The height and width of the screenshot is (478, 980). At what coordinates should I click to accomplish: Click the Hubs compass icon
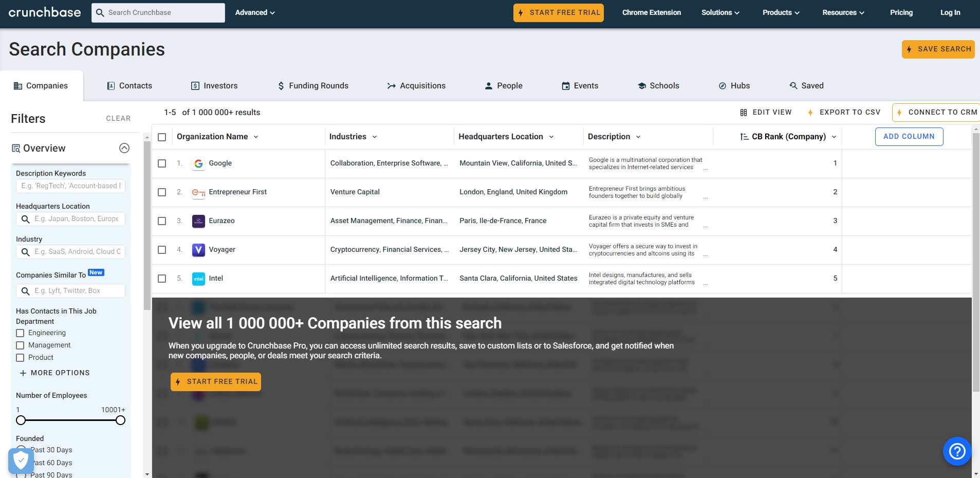pyautogui.click(x=723, y=86)
